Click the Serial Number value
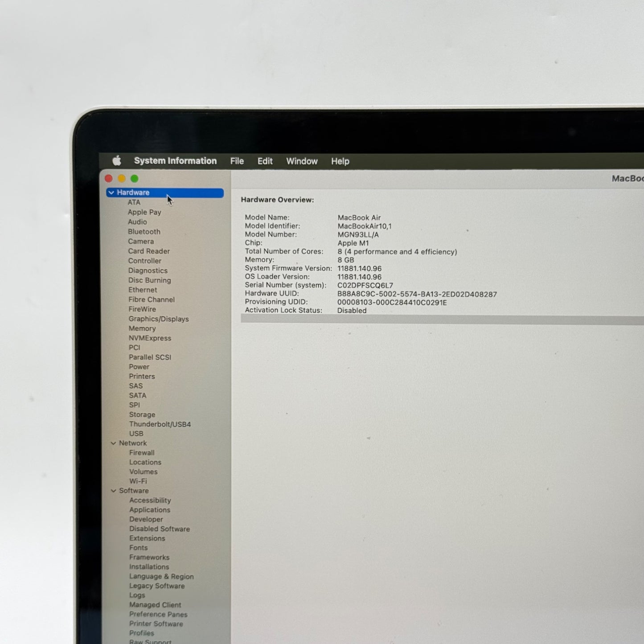644x644 pixels. pos(365,286)
